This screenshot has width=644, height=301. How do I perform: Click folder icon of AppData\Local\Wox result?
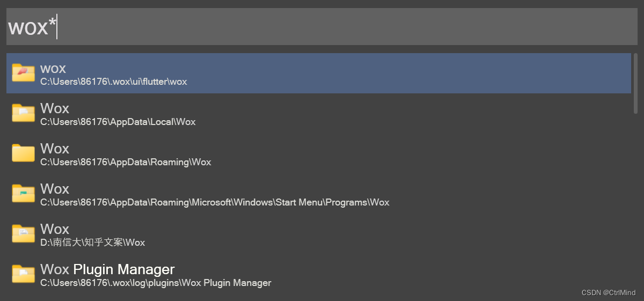(x=24, y=113)
